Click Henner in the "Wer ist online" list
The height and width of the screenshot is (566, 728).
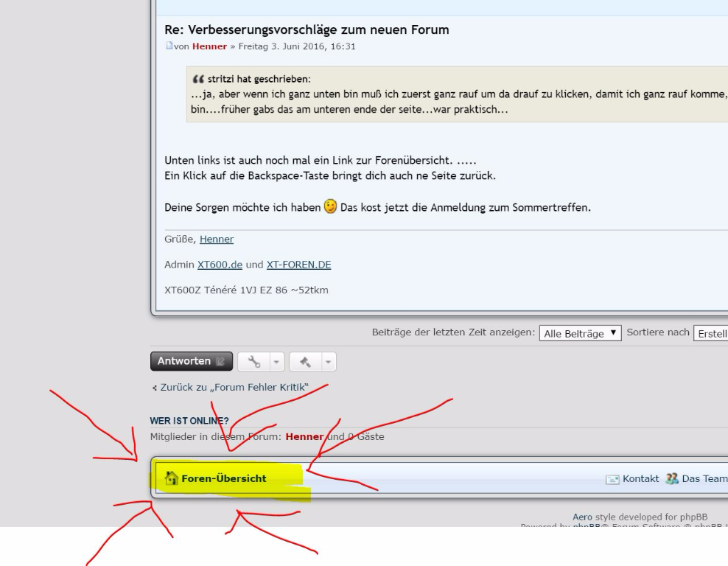coord(304,437)
